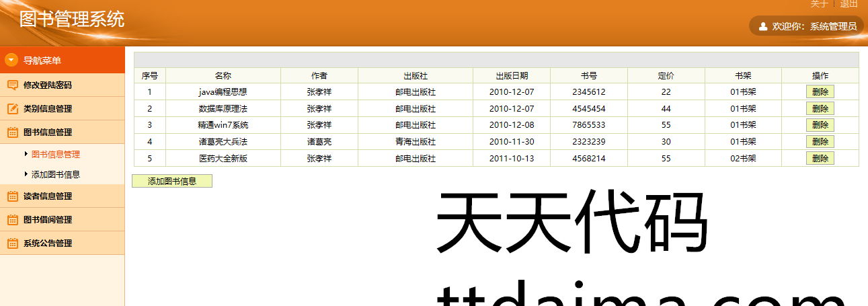
Task: Expand the 系统公告管理 menu section
Action: coord(48,243)
